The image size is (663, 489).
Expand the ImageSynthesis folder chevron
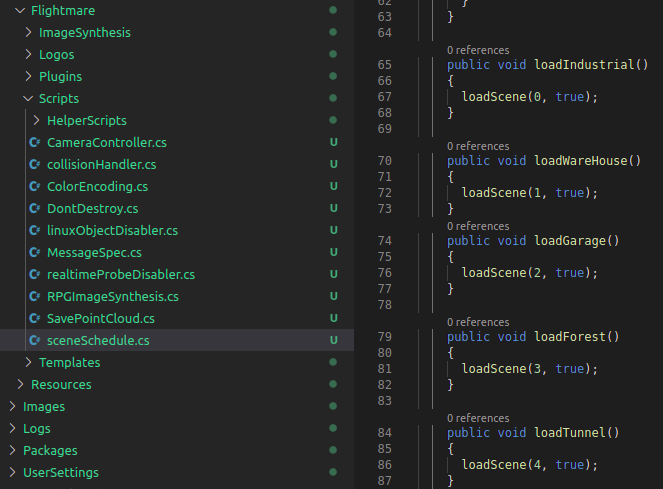(x=28, y=33)
